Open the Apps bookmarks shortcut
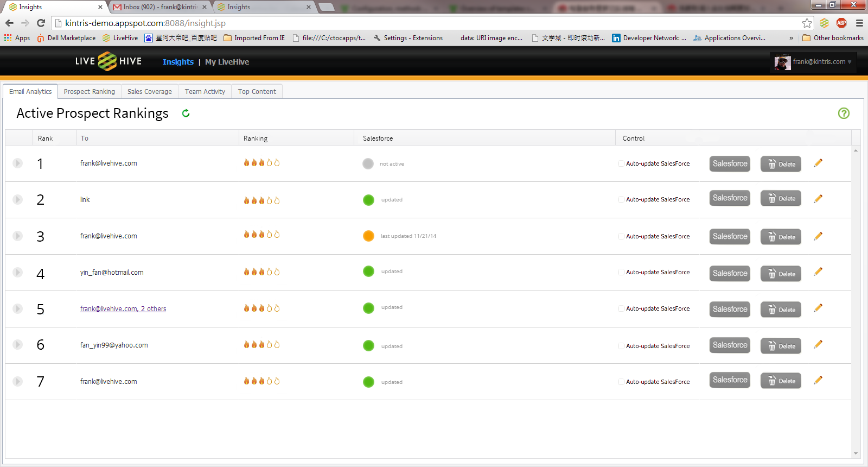Viewport: 868px width, 467px height. coord(17,38)
